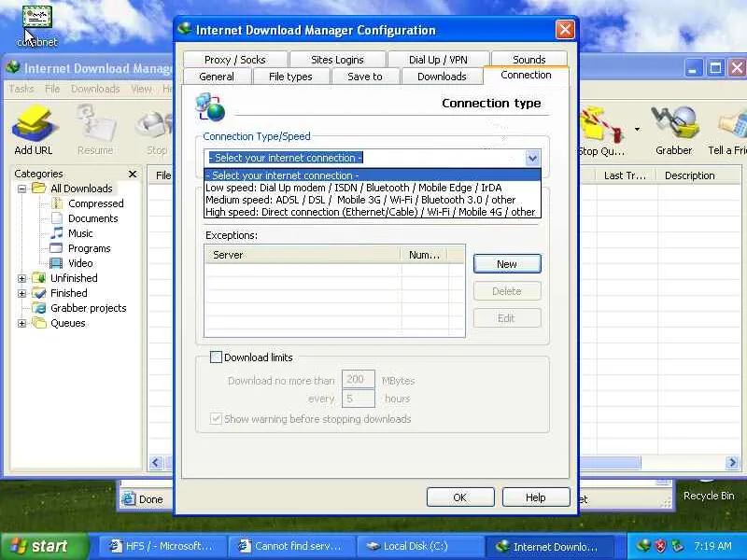Image resolution: width=747 pixels, height=560 pixels.
Task: Choose Medium speed ADSL / DSL option
Action: pos(372,200)
